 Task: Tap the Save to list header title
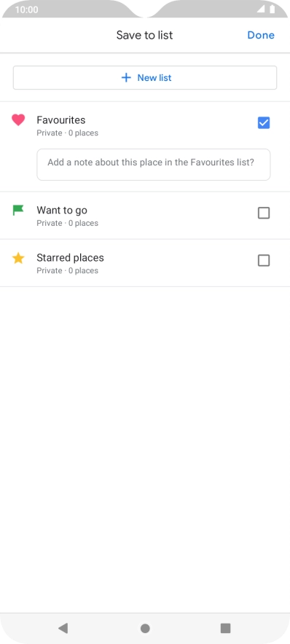click(x=144, y=35)
